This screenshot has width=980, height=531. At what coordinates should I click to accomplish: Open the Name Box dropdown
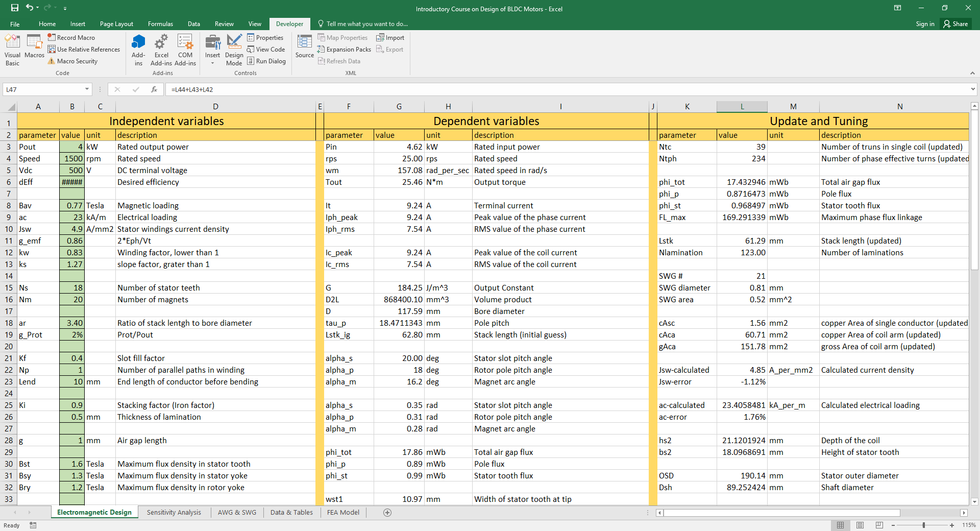pyautogui.click(x=87, y=89)
